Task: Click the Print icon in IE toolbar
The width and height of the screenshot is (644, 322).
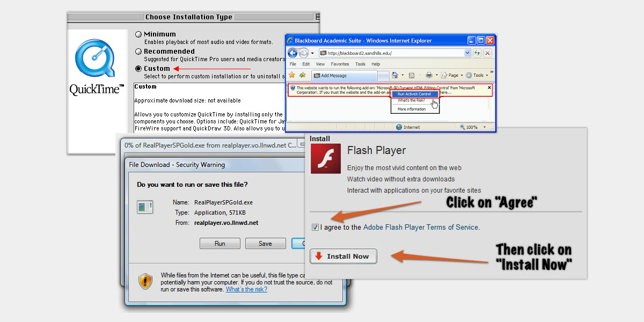Action: point(429,75)
